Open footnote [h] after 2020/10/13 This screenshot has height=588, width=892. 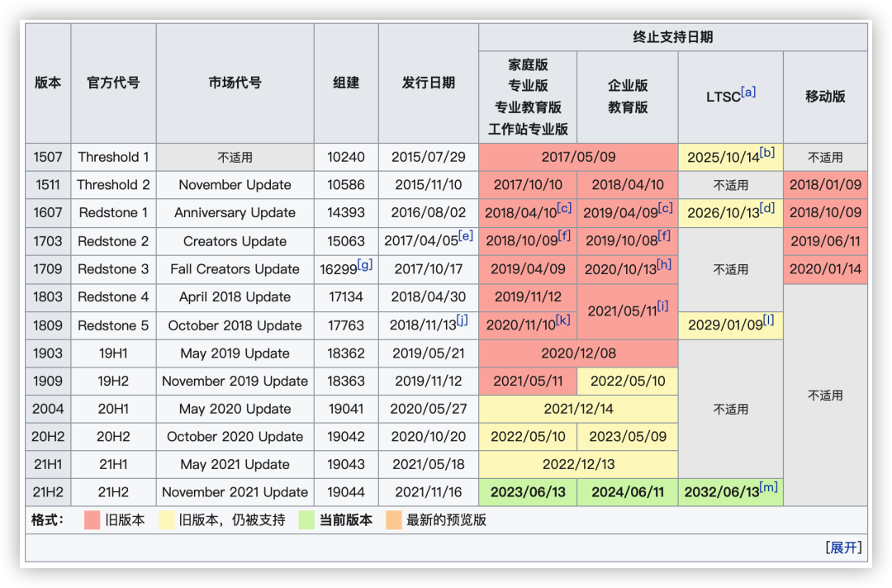[x=664, y=264]
